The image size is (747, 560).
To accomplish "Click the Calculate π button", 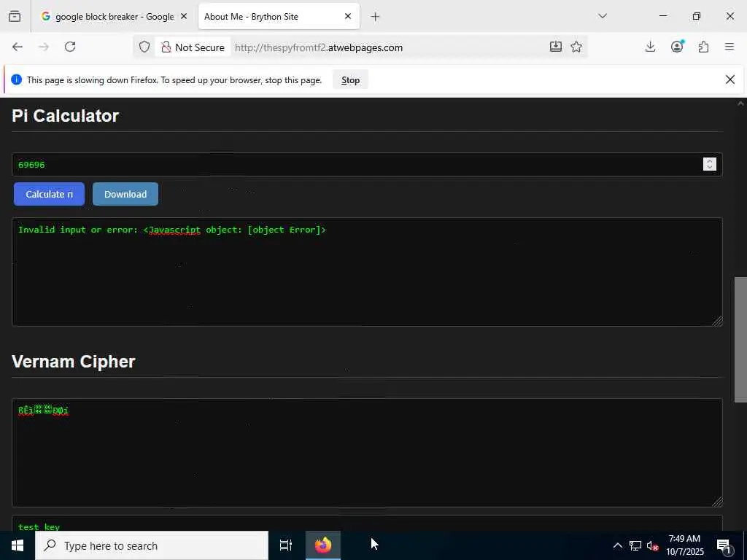I will pos(49,194).
